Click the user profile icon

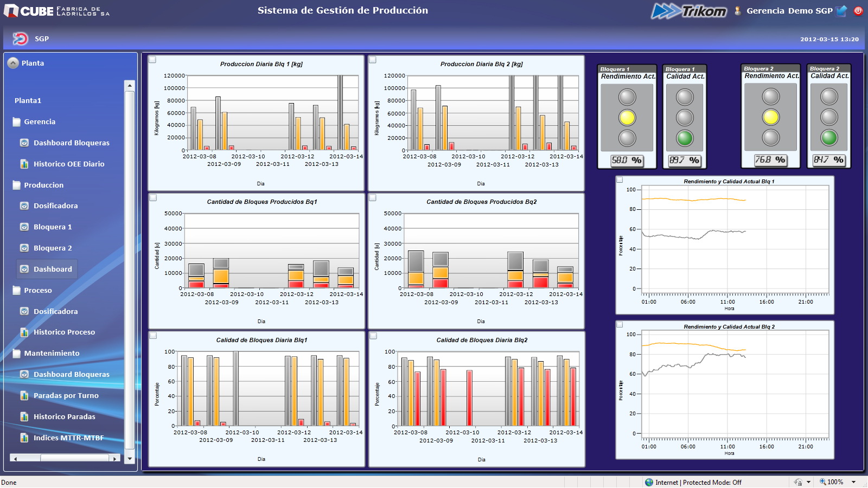click(x=738, y=10)
